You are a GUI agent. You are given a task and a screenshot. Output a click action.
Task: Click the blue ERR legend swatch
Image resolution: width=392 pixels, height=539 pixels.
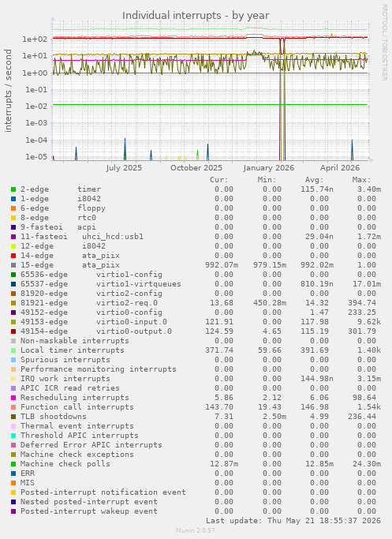(x=13, y=473)
